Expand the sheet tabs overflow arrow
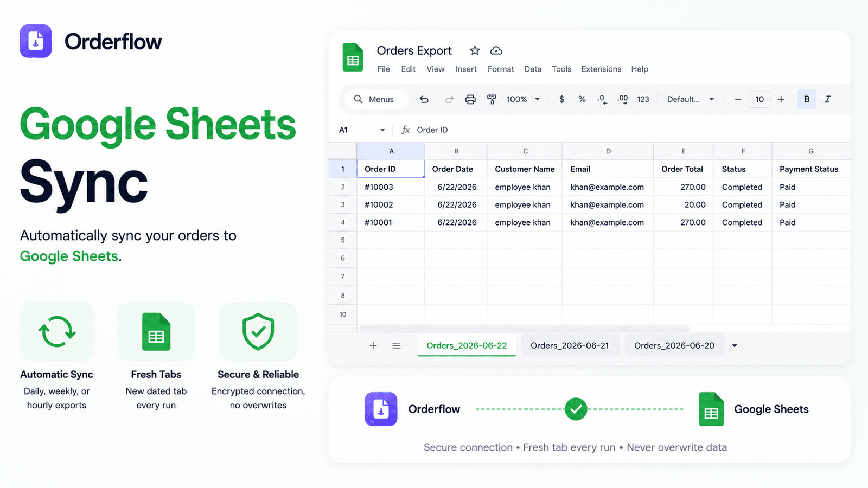Viewport: 868px width, 488px height. (735, 345)
